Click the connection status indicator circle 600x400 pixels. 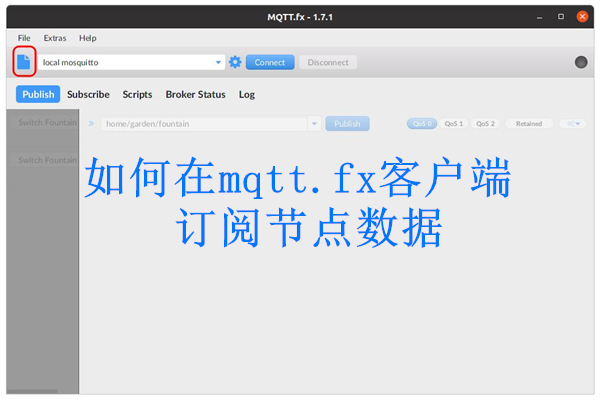[580, 62]
